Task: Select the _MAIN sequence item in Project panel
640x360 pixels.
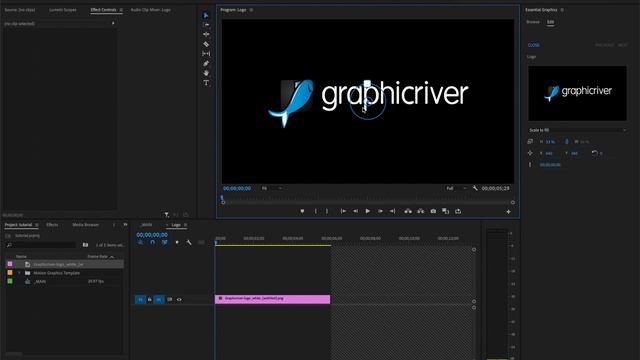Action: tap(40, 282)
